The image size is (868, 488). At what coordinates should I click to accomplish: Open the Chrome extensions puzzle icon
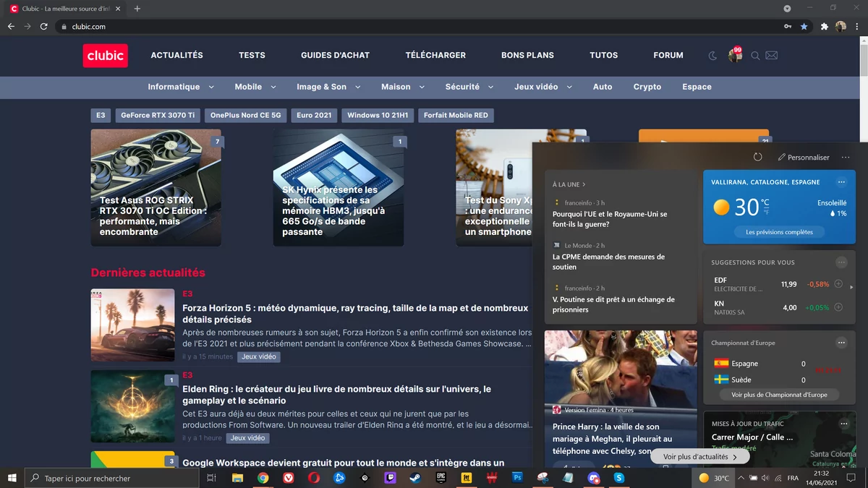tap(824, 27)
